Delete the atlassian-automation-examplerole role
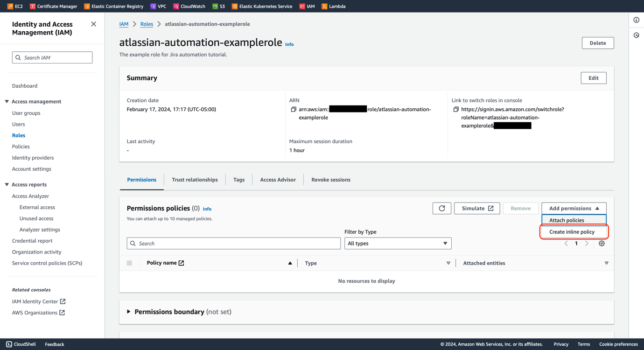The height and width of the screenshot is (350, 644). 598,43
